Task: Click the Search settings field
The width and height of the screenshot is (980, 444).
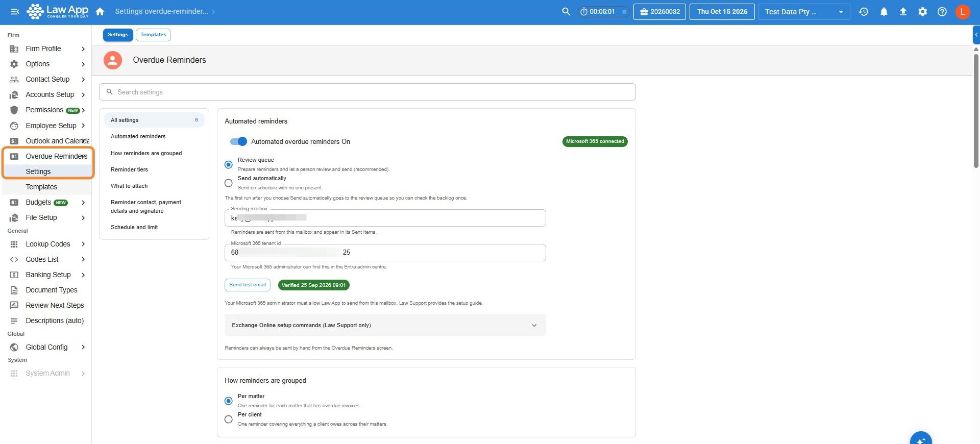Action: click(x=367, y=92)
